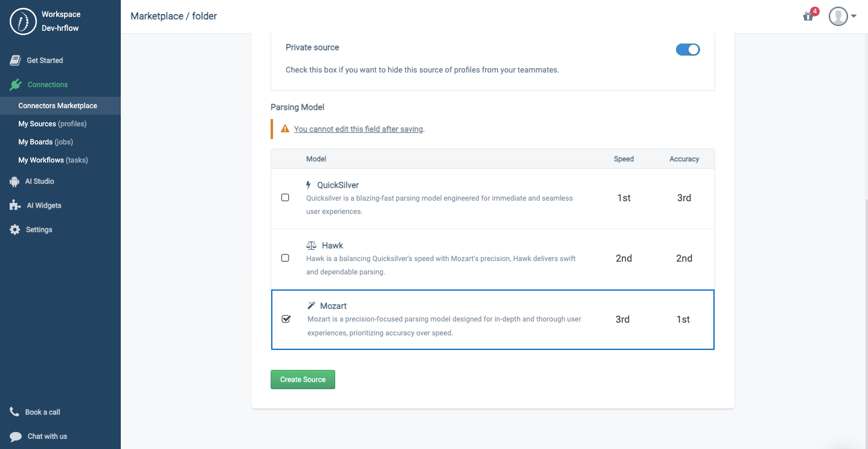
Task: Open the Get Started section
Action: [x=45, y=60]
